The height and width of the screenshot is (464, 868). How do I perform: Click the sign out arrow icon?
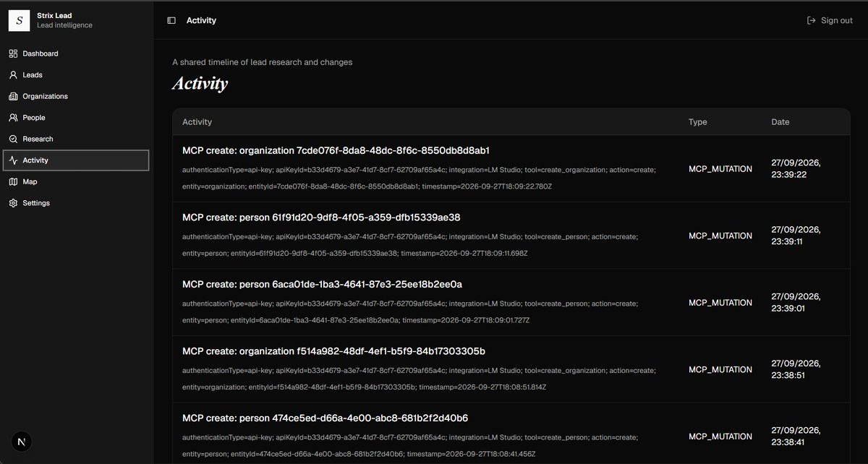[x=812, y=20]
